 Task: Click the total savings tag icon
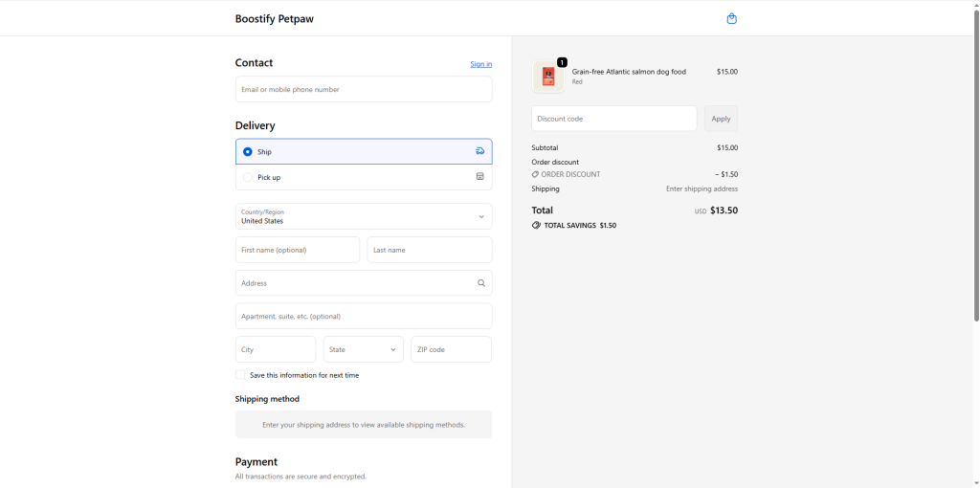click(x=536, y=225)
